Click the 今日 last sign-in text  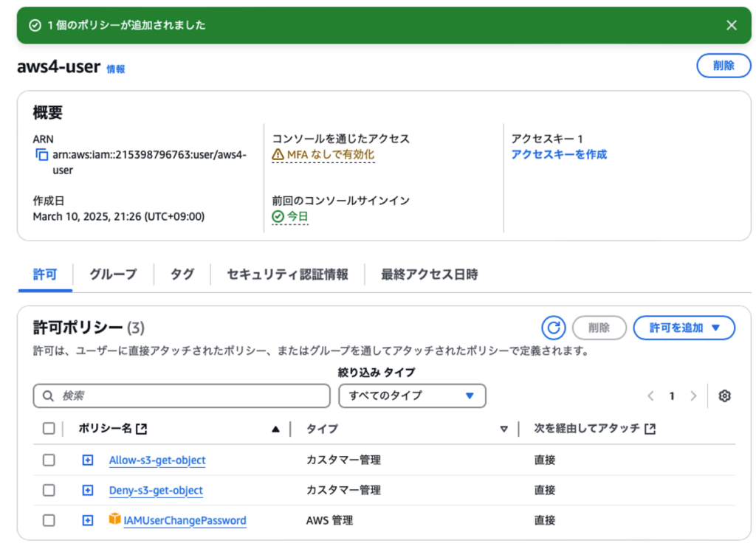298,216
